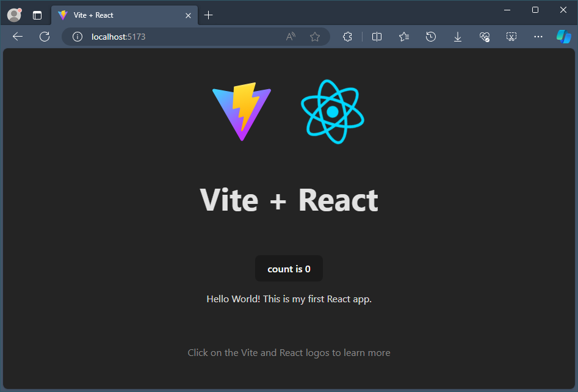Open a new browser tab
This screenshot has width=578, height=392.
coord(209,15)
